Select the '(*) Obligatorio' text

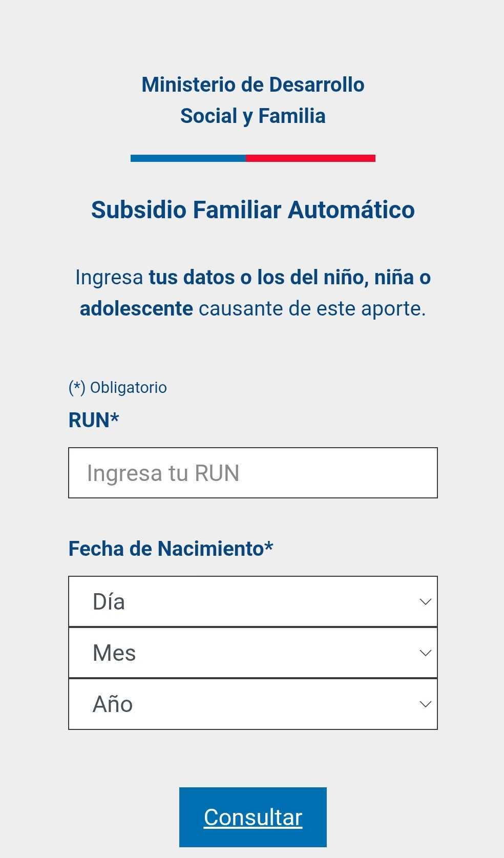[x=117, y=387]
